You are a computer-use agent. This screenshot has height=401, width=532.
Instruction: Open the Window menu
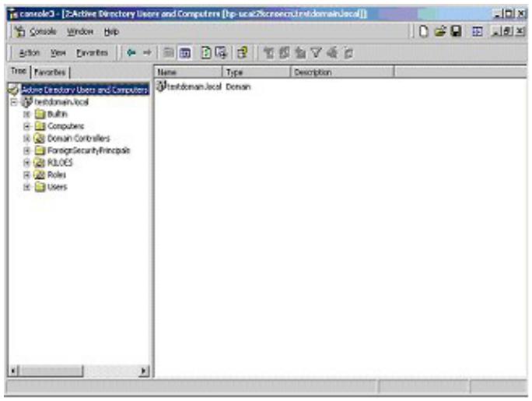pos(80,32)
